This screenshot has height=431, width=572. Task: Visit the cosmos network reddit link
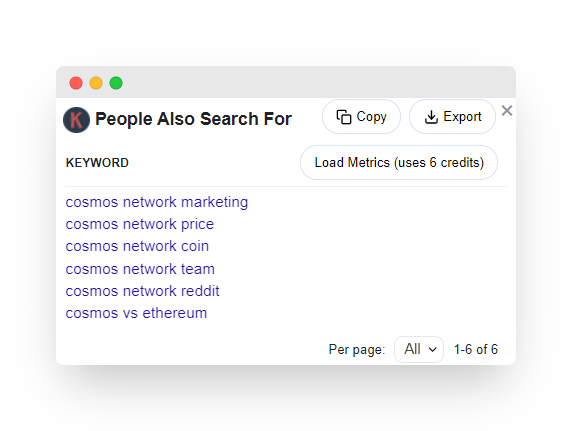(142, 291)
